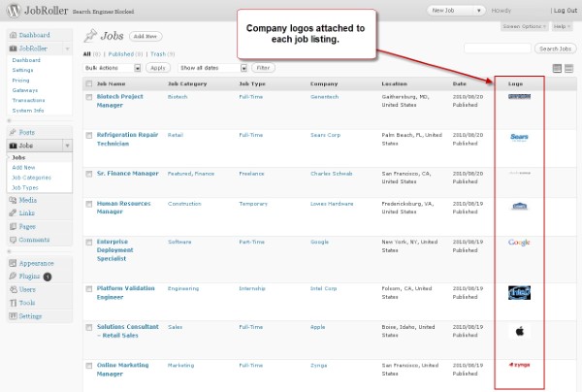Open Plugins in the sidebar

point(31,276)
